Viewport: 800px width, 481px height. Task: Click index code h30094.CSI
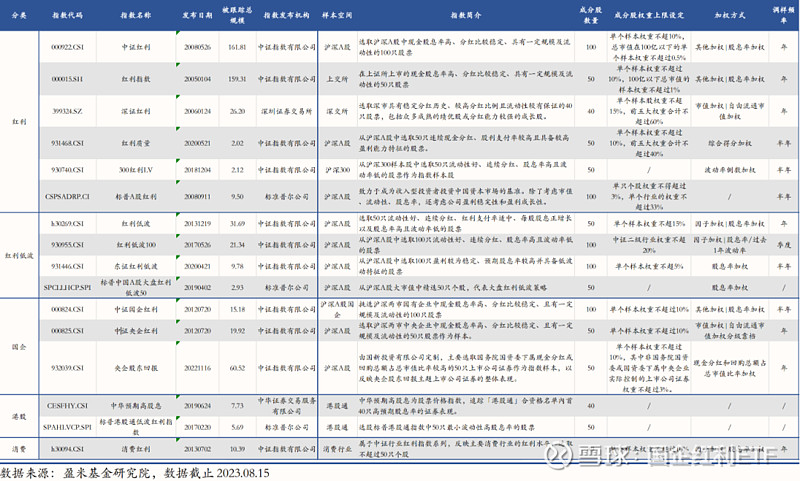click(x=67, y=449)
